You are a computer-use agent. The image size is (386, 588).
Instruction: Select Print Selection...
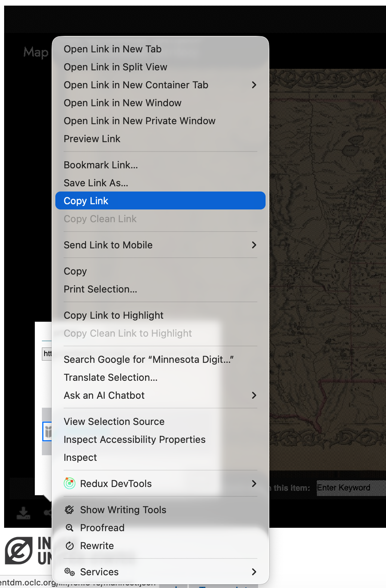coord(160,289)
